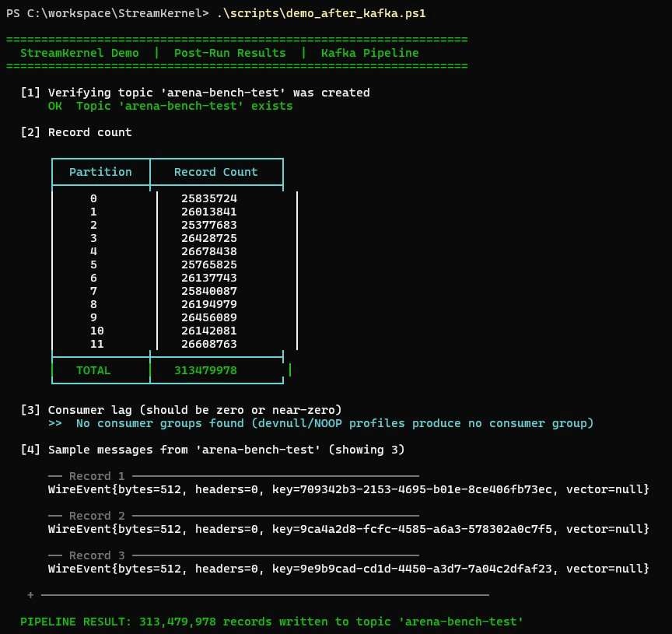Click the 'StreamKernel Demo' header text
Screen dimensions: 672x634
pyautogui.click(x=79, y=53)
